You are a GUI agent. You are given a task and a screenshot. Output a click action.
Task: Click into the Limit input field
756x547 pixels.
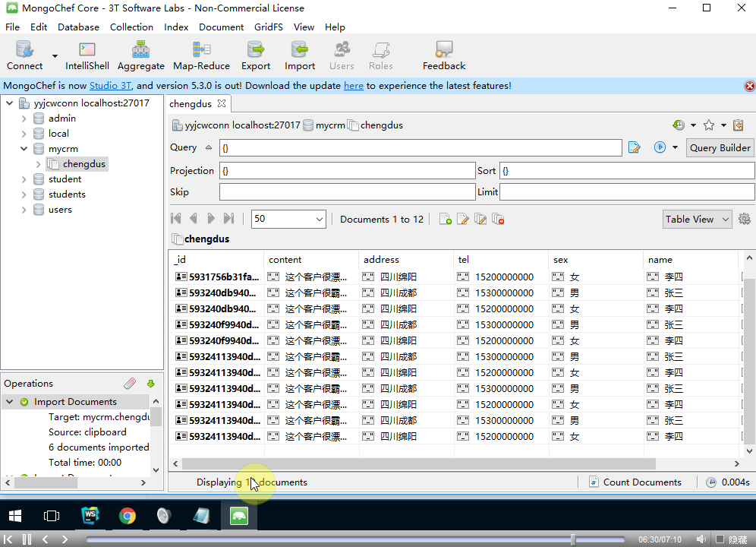pyautogui.click(x=626, y=192)
